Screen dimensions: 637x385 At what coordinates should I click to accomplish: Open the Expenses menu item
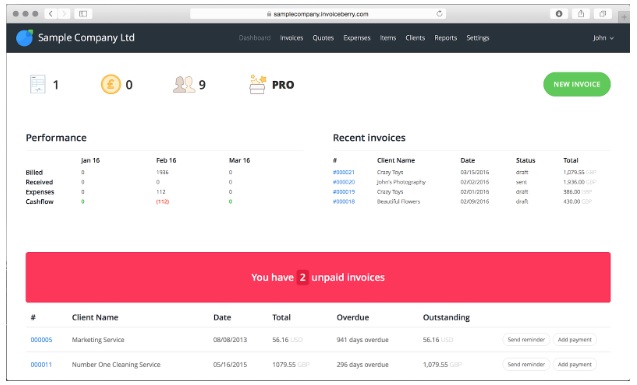pos(357,38)
